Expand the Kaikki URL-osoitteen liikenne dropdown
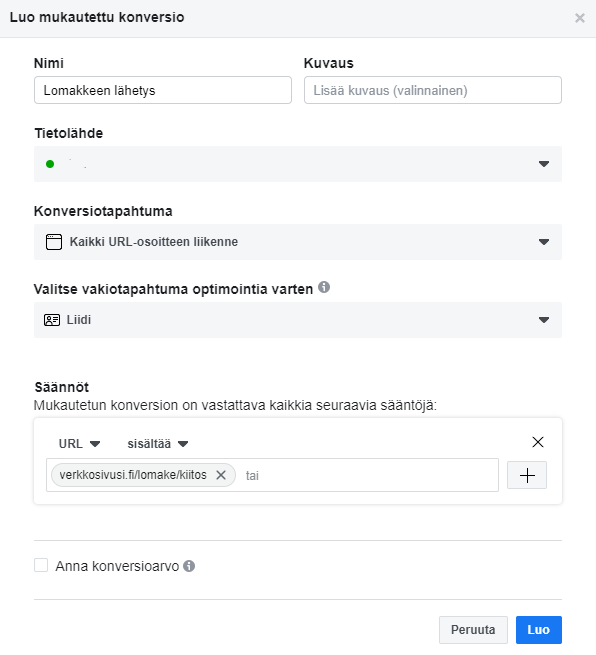This screenshot has width=596, height=655. 298,242
